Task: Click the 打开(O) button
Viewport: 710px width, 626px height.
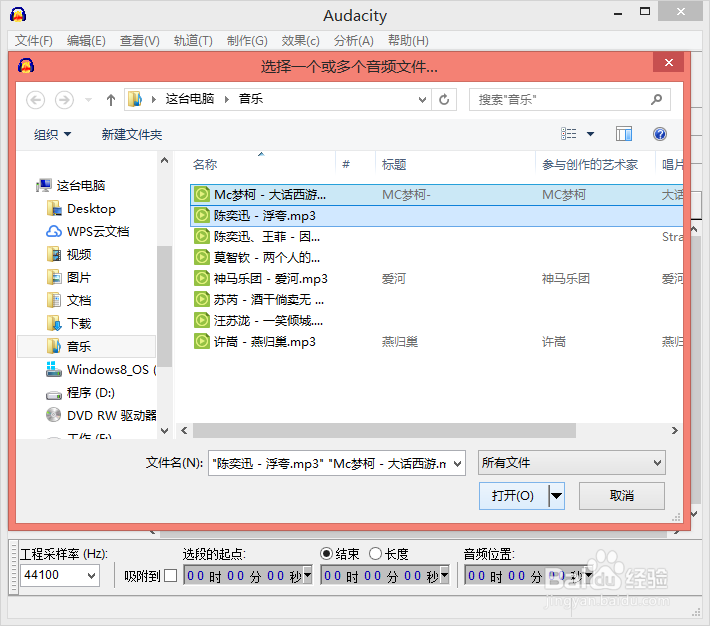Action: [513, 496]
